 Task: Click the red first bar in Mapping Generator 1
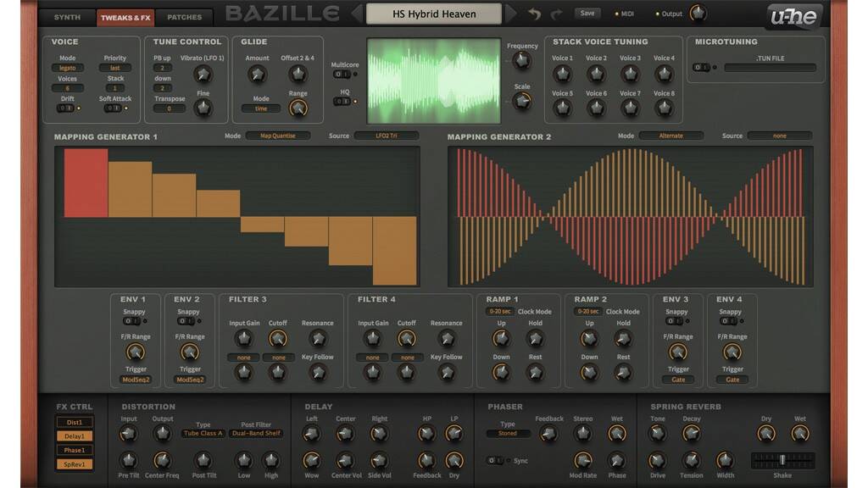pyautogui.click(x=86, y=183)
